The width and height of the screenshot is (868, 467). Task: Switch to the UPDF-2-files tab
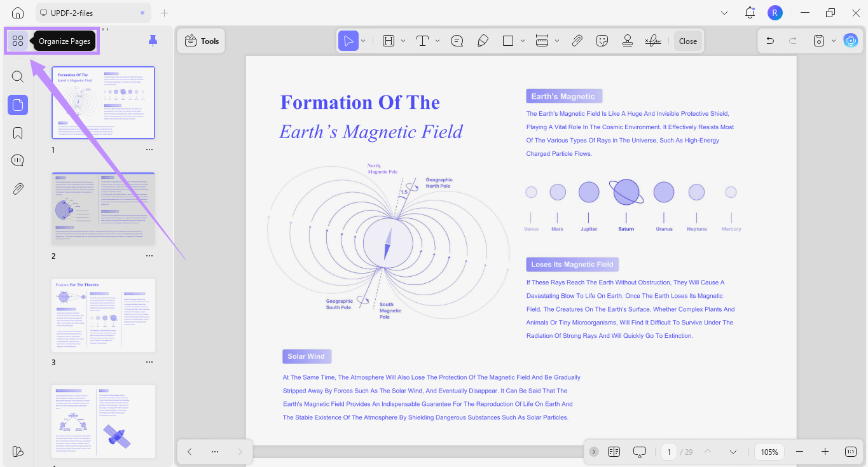tap(92, 13)
